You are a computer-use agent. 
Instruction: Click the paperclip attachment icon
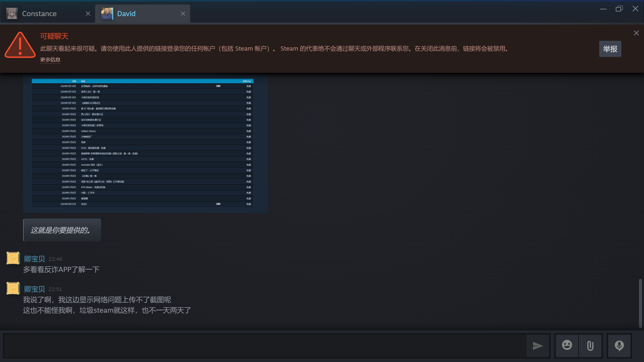click(590, 346)
